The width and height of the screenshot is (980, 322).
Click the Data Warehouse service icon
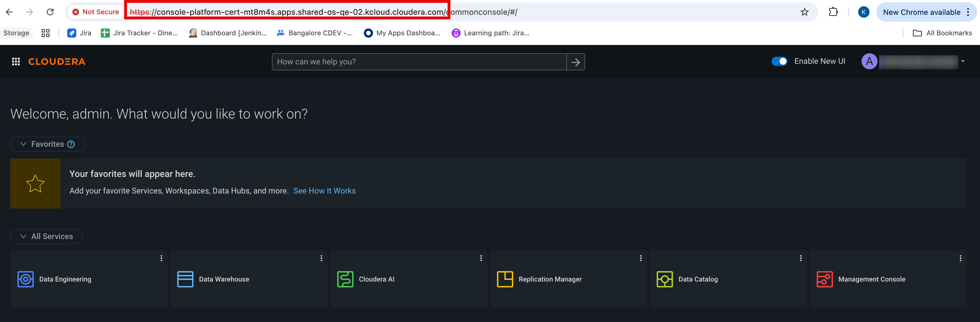[x=185, y=279]
